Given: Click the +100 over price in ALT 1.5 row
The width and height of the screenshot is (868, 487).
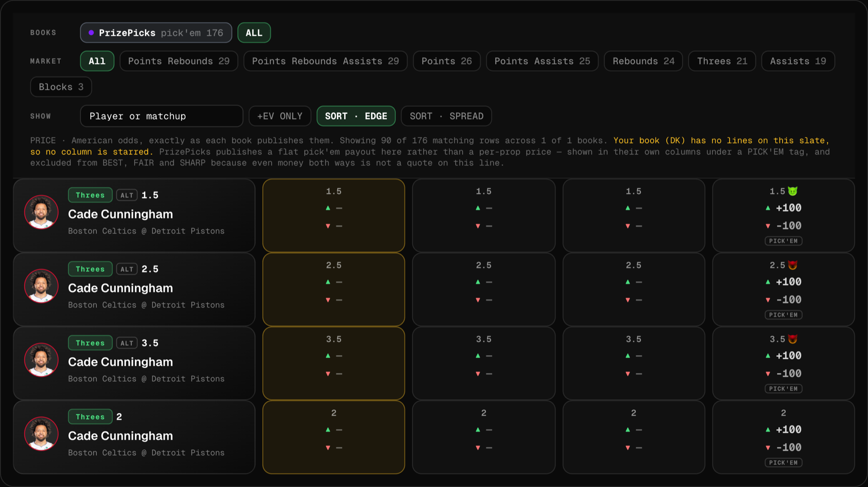Looking at the screenshot, I should [x=789, y=208].
